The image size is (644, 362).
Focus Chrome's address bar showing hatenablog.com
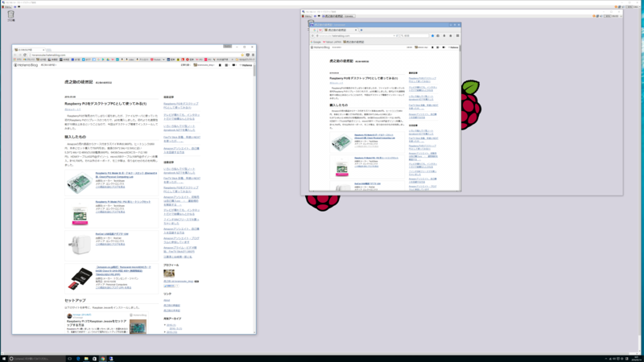[x=135, y=55]
